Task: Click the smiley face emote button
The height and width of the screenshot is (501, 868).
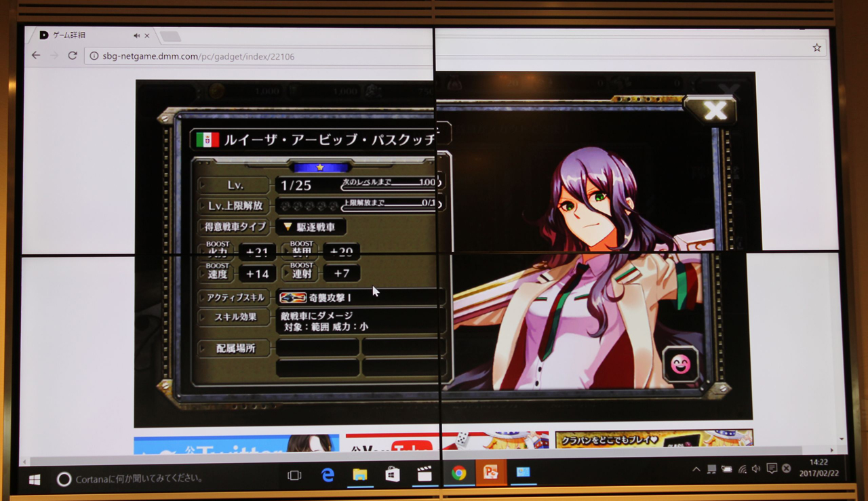Action: (x=680, y=365)
